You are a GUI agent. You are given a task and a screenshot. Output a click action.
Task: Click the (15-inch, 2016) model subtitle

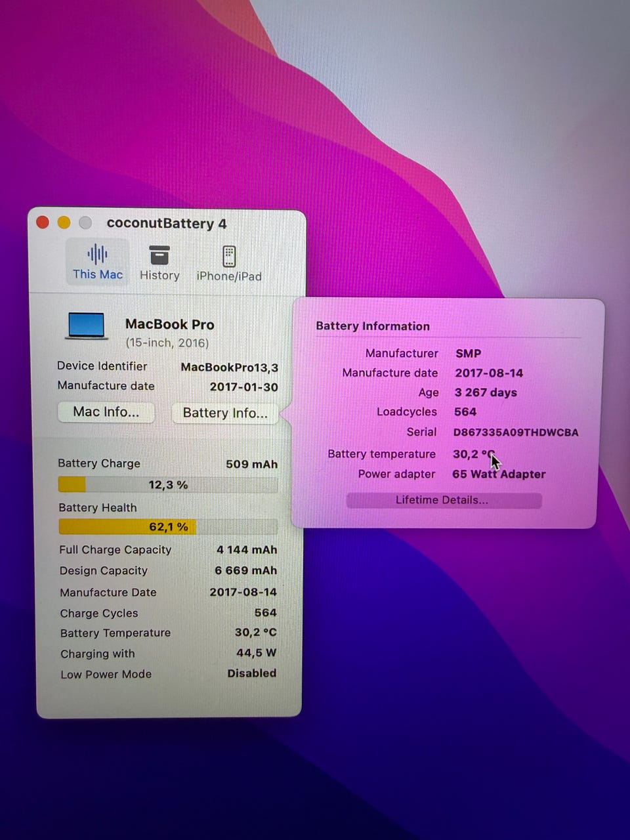(167, 343)
